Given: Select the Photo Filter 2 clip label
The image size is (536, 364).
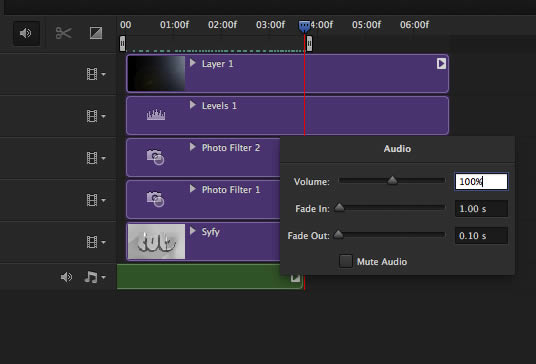Looking at the screenshot, I should 231,148.
